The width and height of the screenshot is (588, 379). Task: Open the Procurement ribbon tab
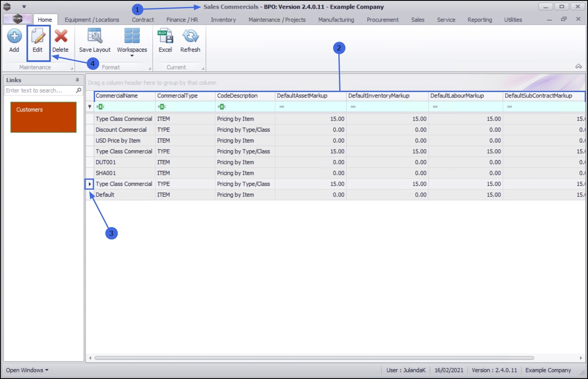[383, 19]
